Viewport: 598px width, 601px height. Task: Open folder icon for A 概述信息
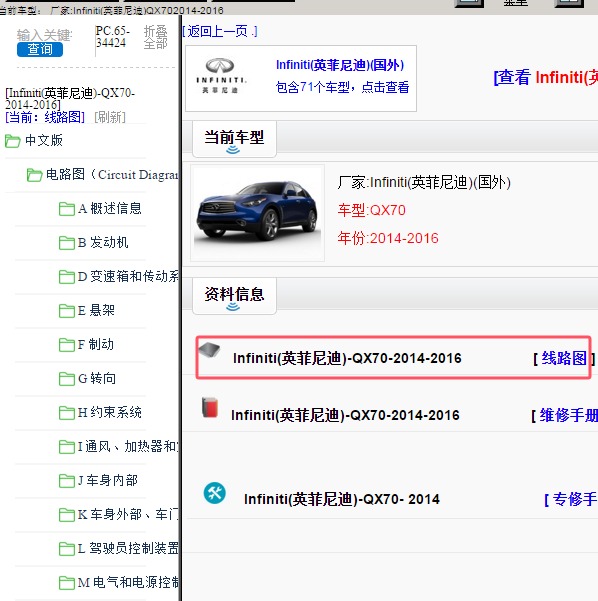click(67, 209)
